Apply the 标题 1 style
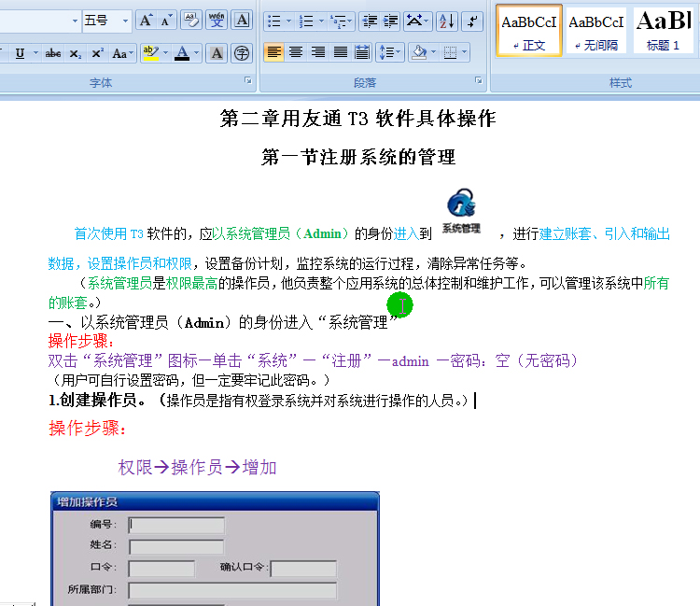This screenshot has height=606, width=700. (x=665, y=31)
